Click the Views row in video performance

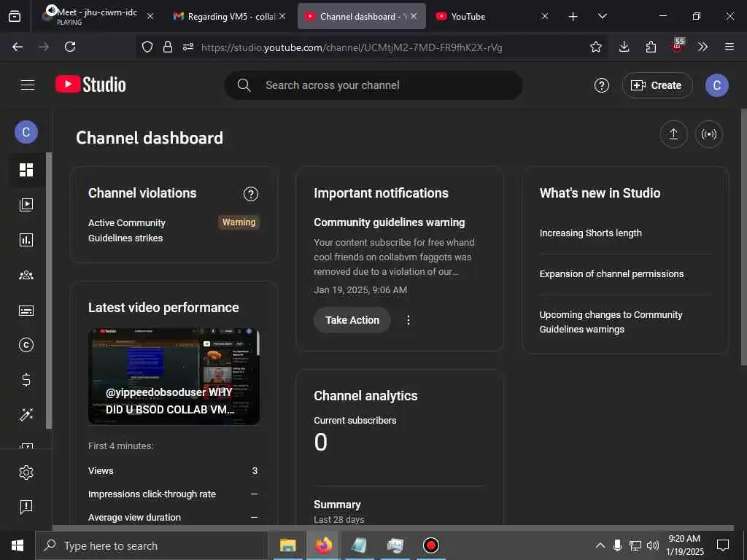tap(174, 470)
